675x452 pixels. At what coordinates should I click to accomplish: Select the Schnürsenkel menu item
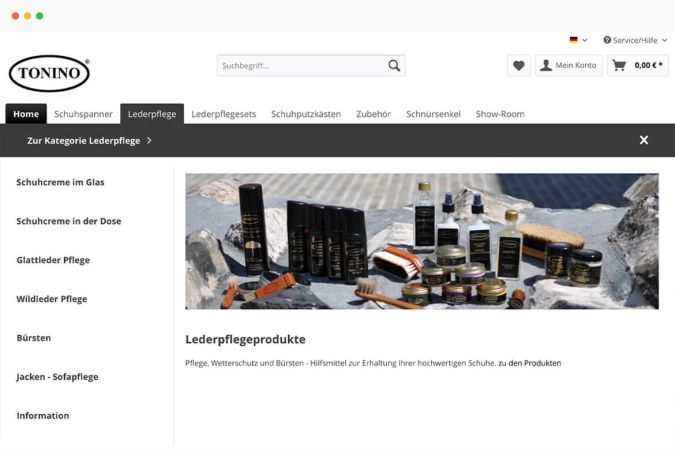pyautogui.click(x=433, y=114)
